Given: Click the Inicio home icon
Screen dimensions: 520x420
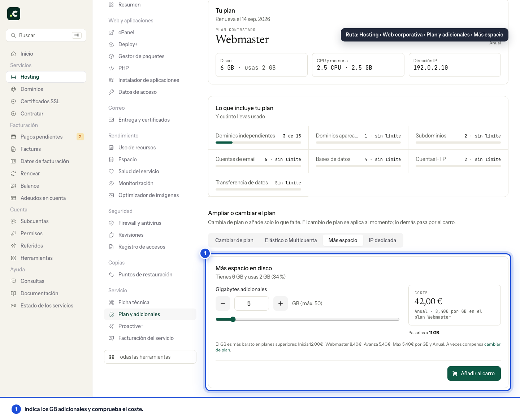Looking at the screenshot, I should [x=13, y=54].
